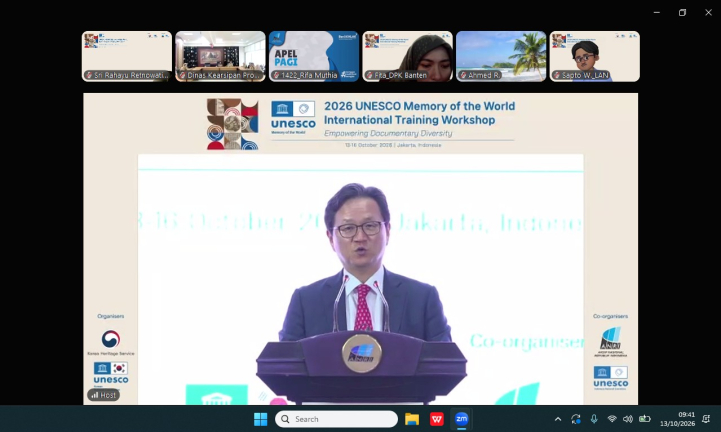Click the ANRI co-organiser logo

click(x=611, y=342)
